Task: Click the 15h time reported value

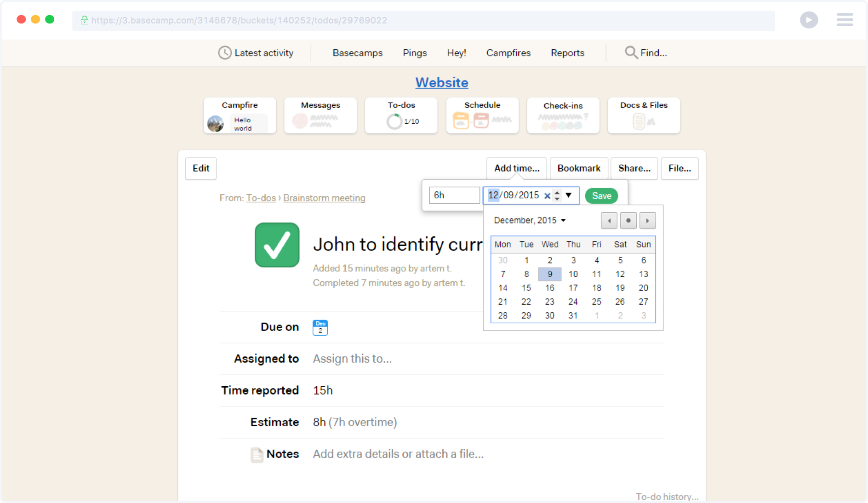Action: (x=323, y=390)
